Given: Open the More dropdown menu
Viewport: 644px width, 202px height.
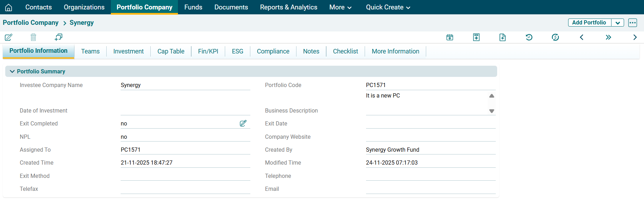Looking at the screenshot, I should click(x=340, y=7).
